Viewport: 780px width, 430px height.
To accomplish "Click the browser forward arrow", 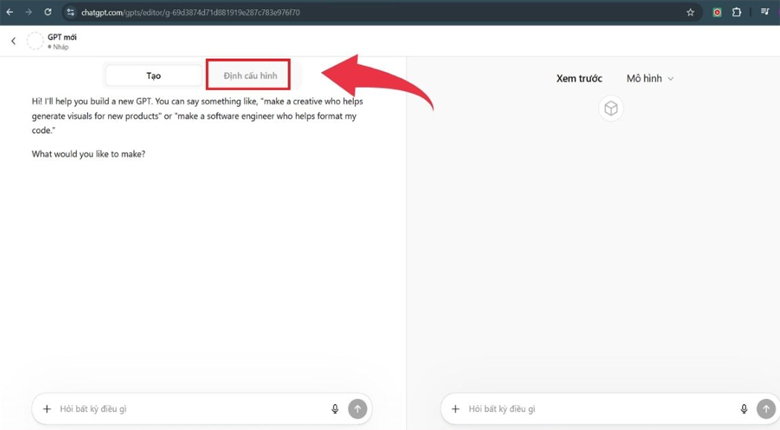I will coord(29,12).
